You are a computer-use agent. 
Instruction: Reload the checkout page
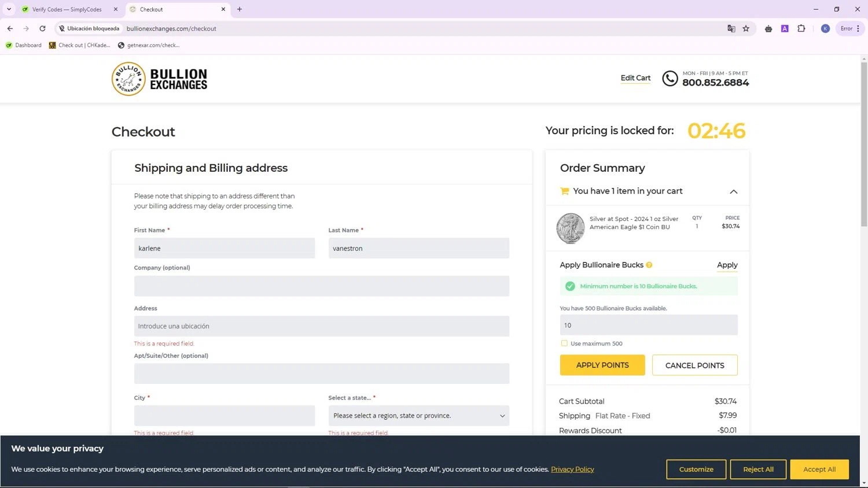click(42, 28)
